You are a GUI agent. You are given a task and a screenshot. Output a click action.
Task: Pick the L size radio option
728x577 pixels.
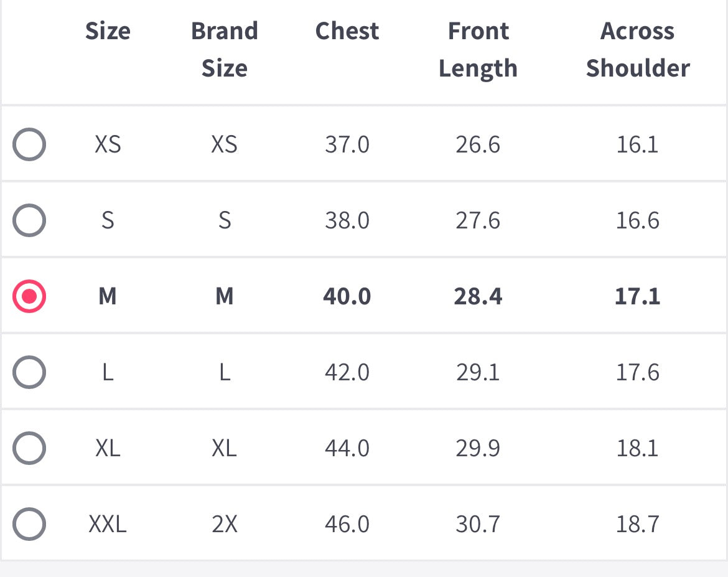click(29, 372)
